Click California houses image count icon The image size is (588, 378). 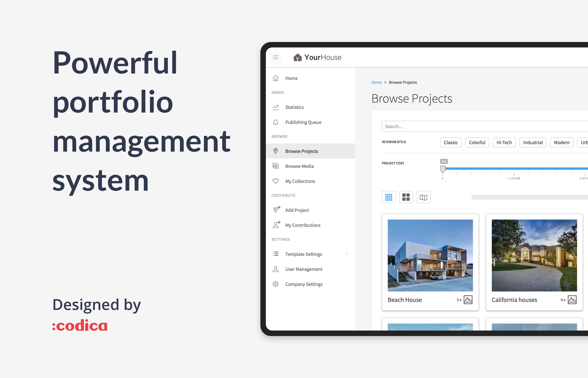572,300
